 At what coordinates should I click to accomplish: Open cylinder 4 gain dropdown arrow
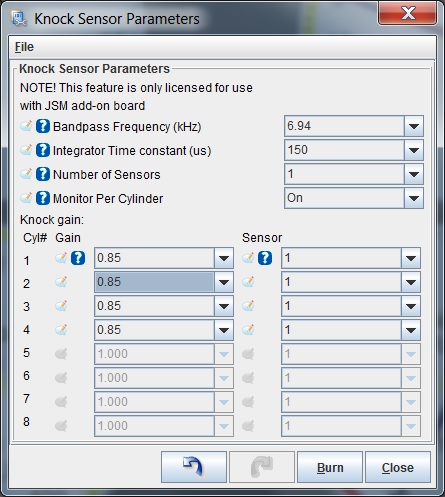point(224,330)
